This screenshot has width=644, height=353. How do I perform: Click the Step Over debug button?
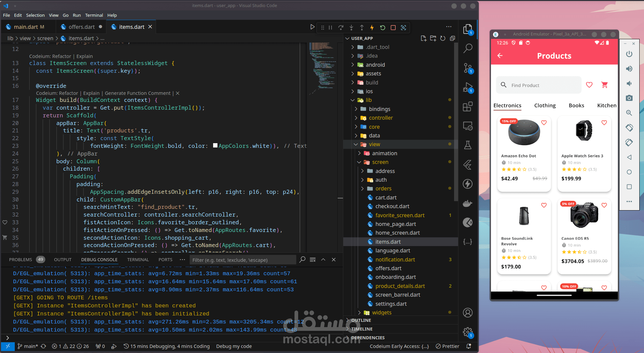[341, 27]
